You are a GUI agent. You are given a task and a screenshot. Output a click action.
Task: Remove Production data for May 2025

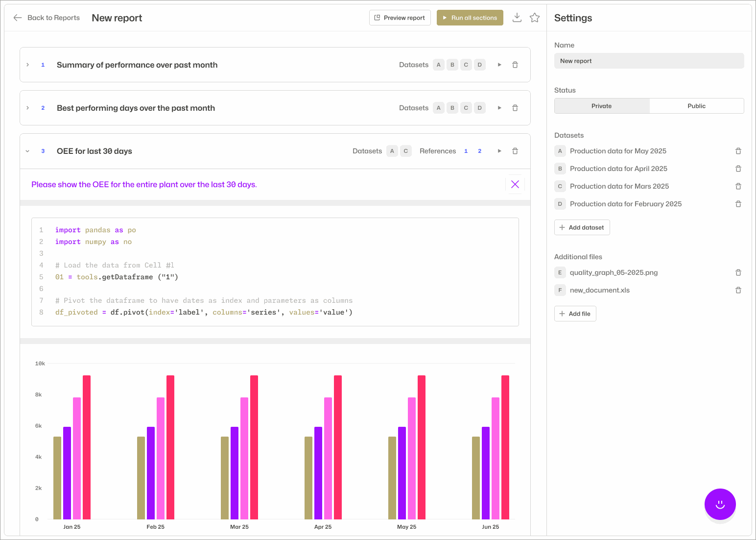[738, 151]
